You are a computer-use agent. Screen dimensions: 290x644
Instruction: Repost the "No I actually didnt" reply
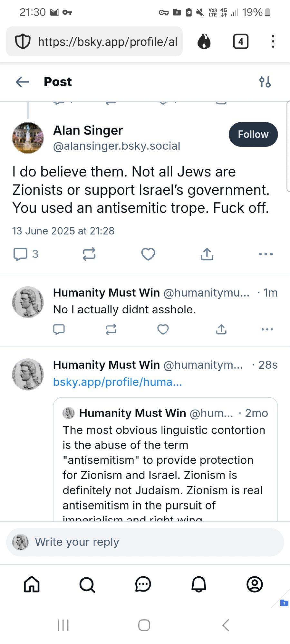[111, 329]
